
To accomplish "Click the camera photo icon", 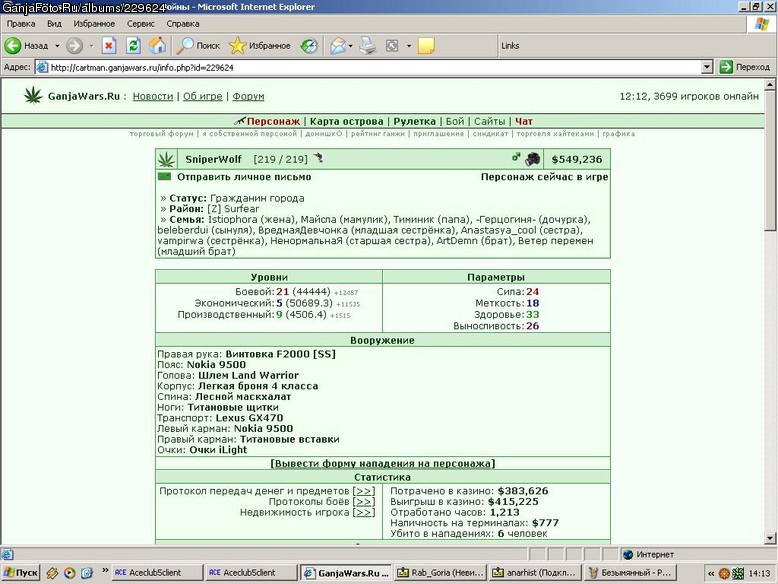I will pyautogui.click(x=532, y=159).
